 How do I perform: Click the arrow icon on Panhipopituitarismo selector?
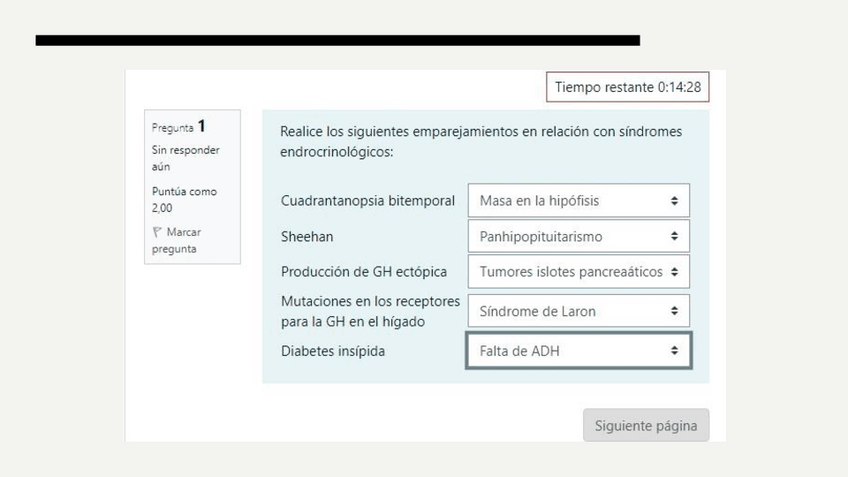pyautogui.click(x=674, y=237)
